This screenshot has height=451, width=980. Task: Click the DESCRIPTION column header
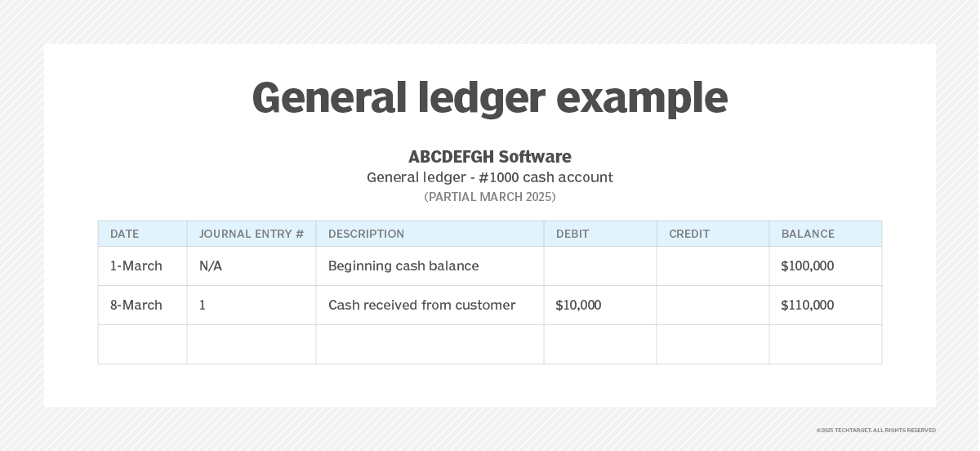click(x=366, y=234)
